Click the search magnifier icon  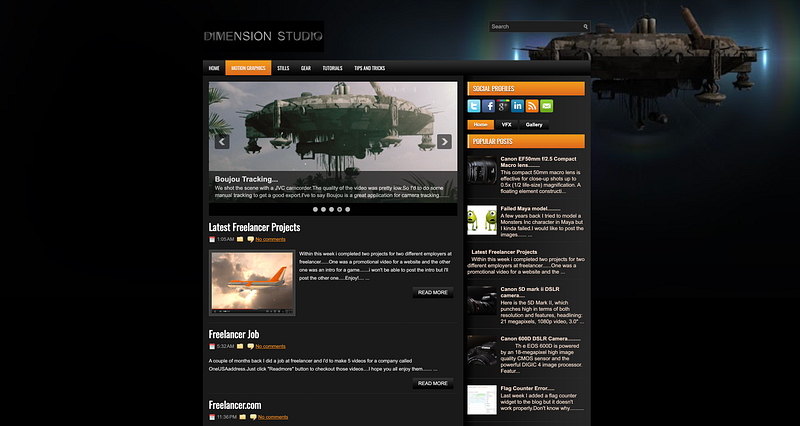click(x=586, y=27)
